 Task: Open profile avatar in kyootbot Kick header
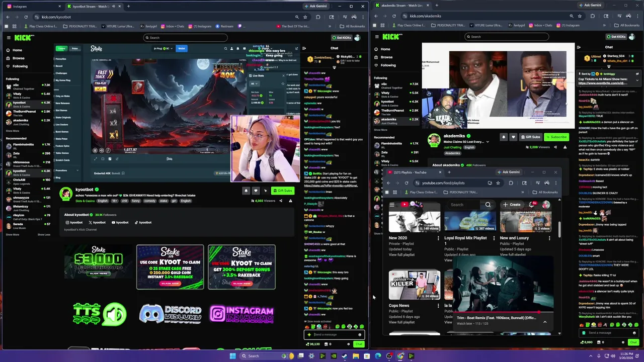click(x=357, y=38)
